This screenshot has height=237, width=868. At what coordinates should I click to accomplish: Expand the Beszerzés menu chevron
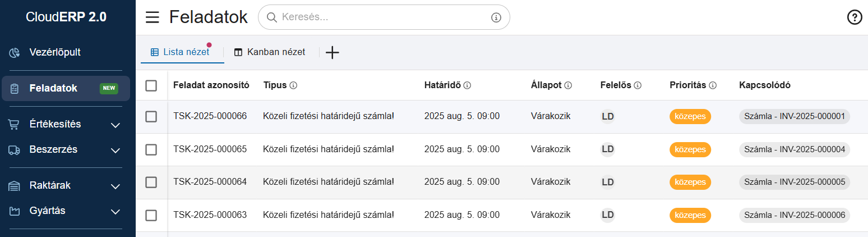116,150
